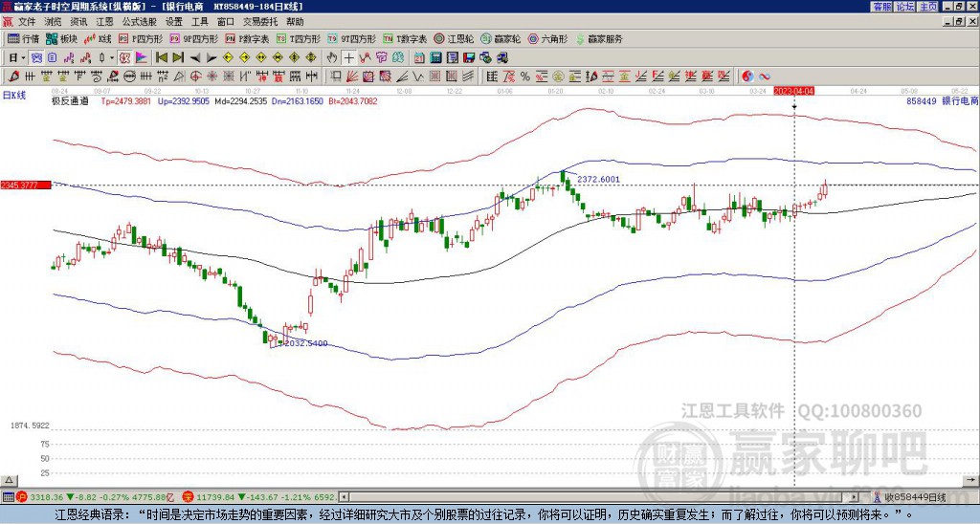Open the 浏览 menu
The height and width of the screenshot is (524, 980).
54,22
